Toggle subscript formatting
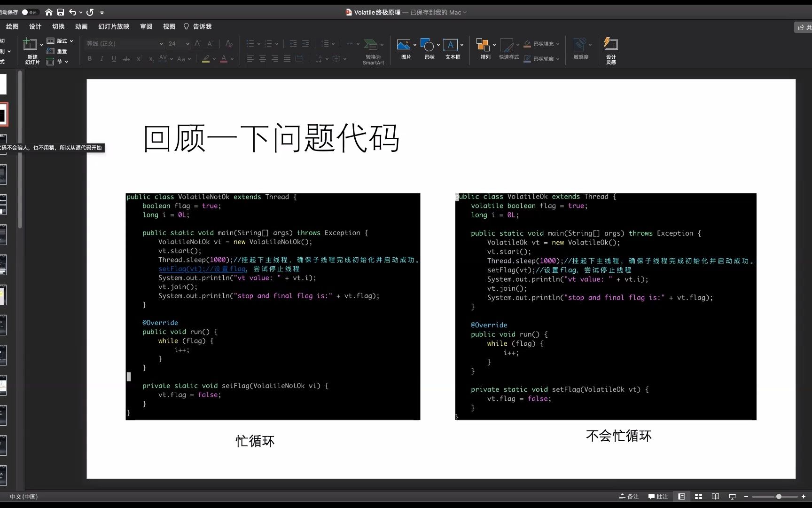Screen dimensions: 812x508 pos(151,59)
